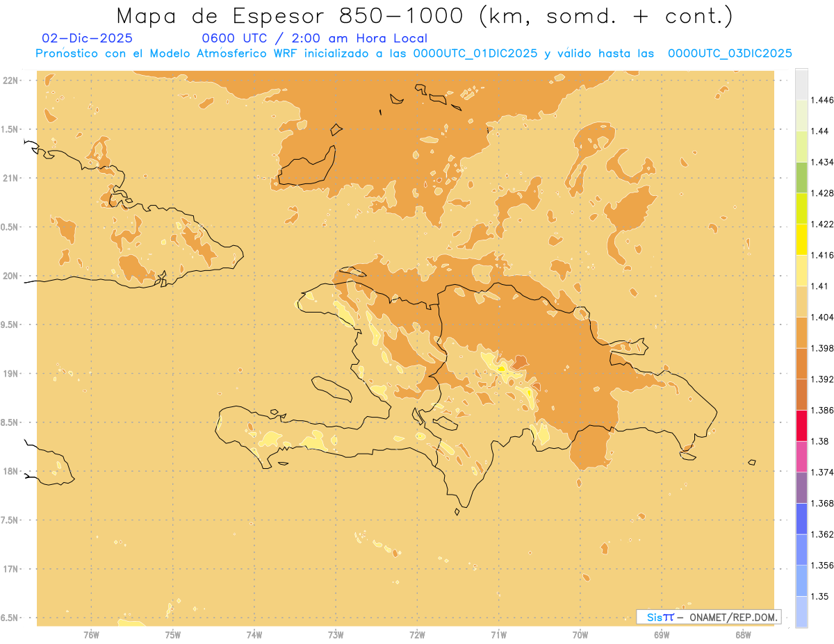The image size is (834, 644).
Task: Click the '1.356' colorbar value
Action: [x=822, y=565]
